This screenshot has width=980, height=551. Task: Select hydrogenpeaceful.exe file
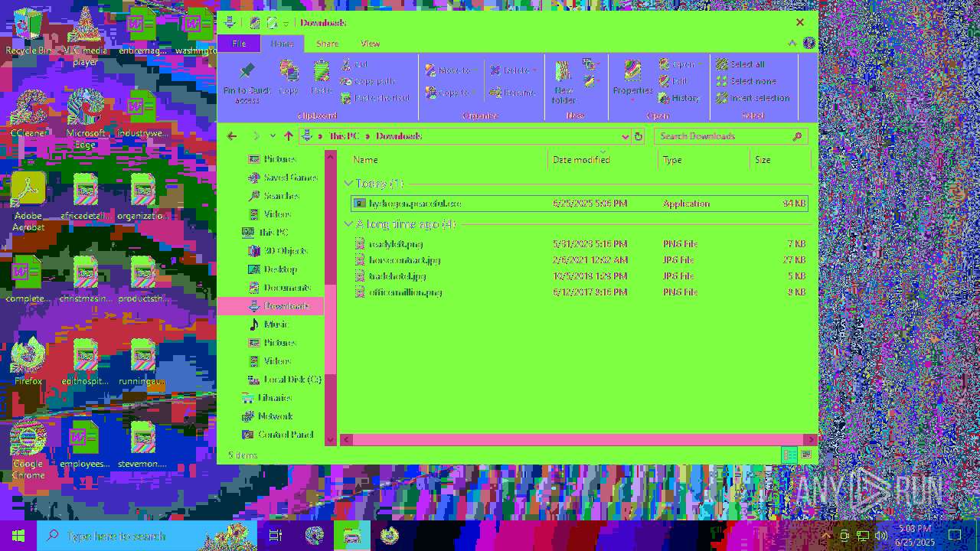[x=579, y=204]
